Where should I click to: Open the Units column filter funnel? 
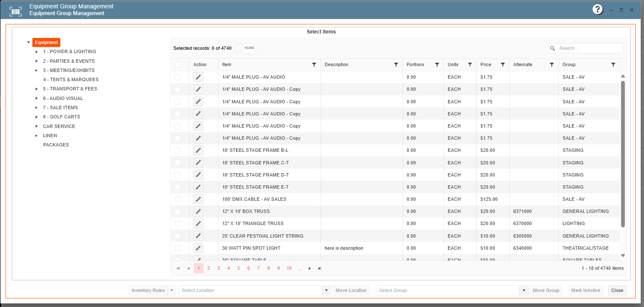click(470, 65)
